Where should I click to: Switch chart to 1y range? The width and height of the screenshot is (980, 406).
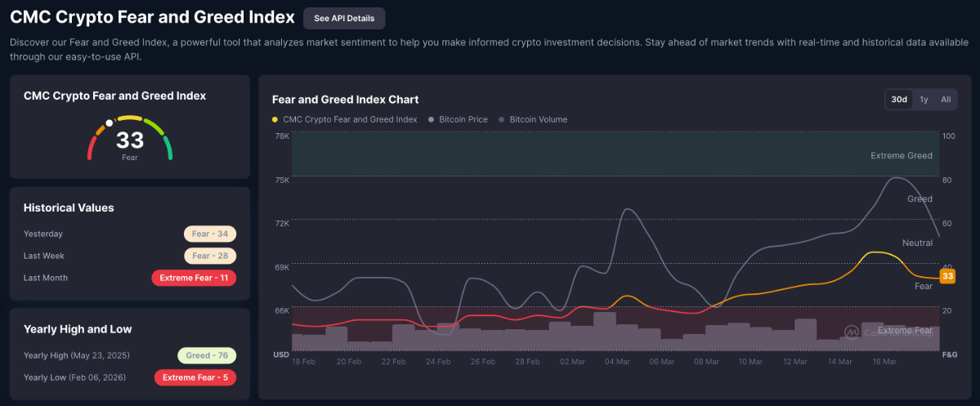(x=924, y=100)
